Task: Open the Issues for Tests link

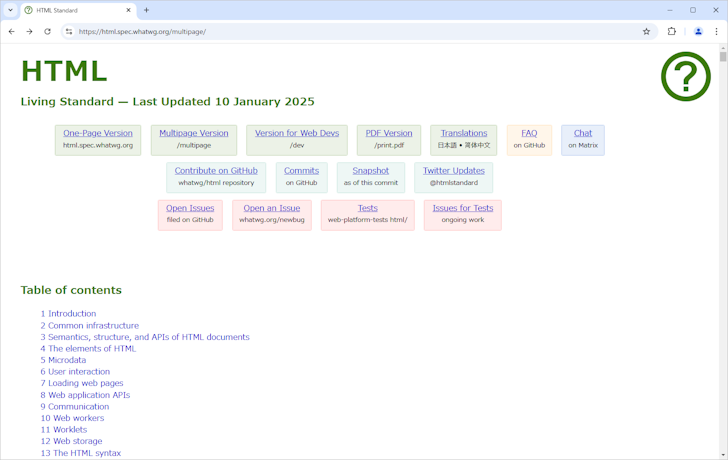Action: [x=462, y=208]
